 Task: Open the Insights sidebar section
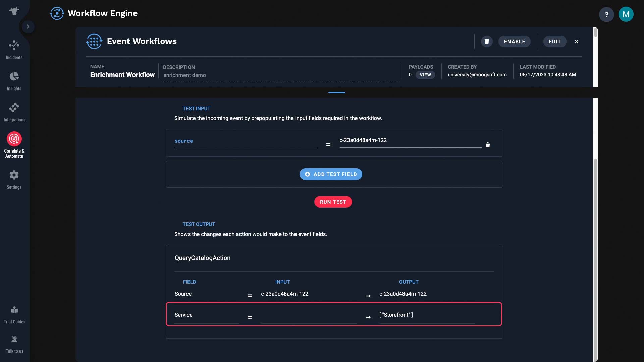14,81
